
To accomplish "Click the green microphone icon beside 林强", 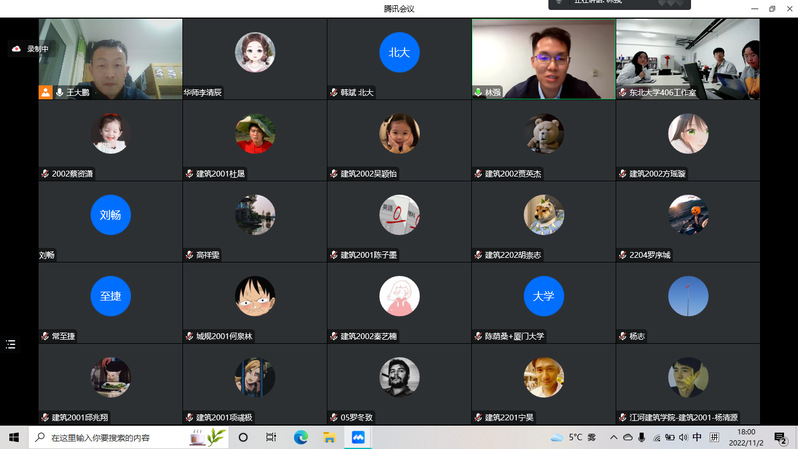I will (x=478, y=92).
